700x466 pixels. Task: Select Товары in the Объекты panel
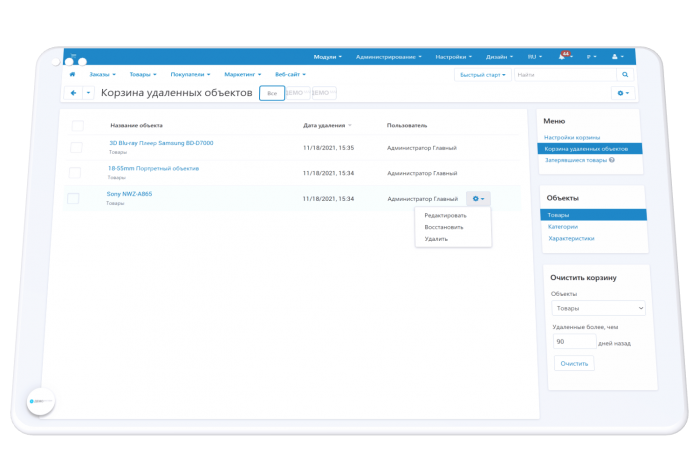593,215
